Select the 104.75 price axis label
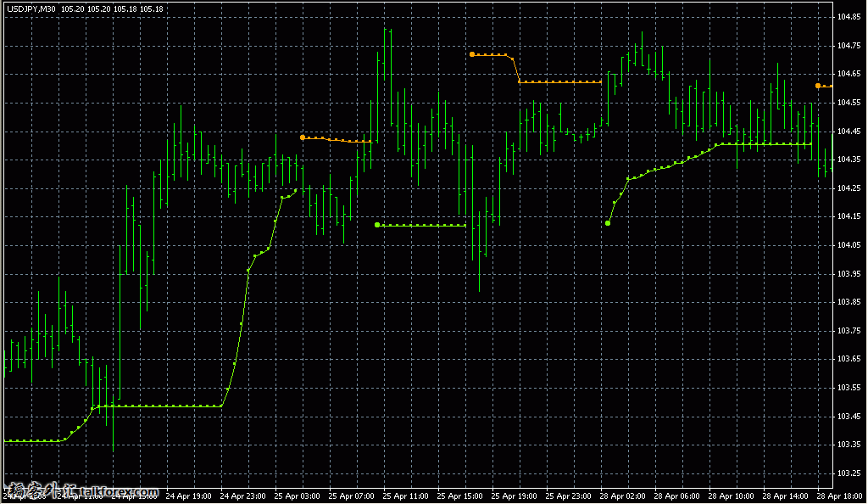This screenshot has width=868, height=504. 849,46
